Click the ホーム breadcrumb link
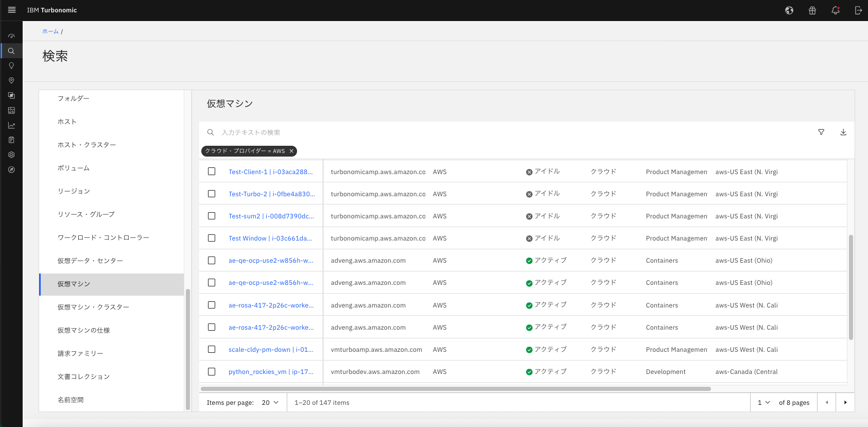 [50, 31]
